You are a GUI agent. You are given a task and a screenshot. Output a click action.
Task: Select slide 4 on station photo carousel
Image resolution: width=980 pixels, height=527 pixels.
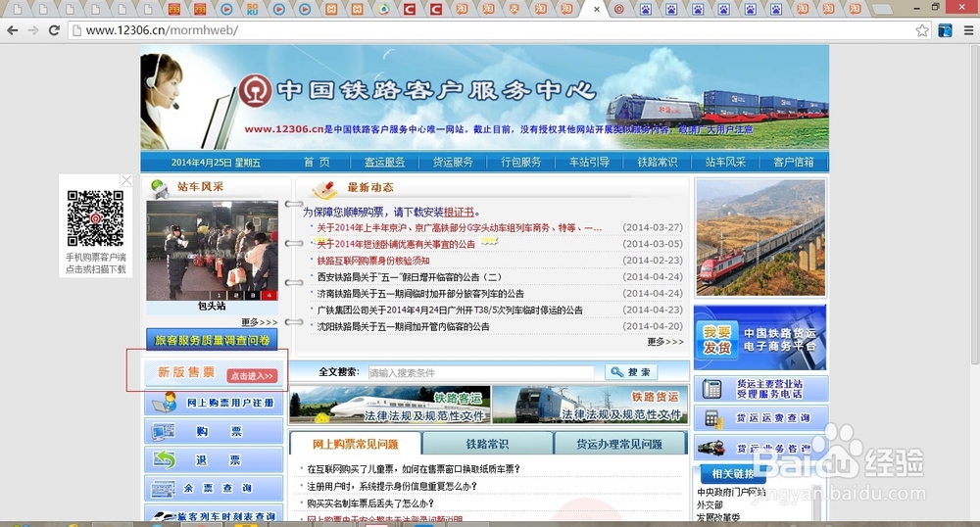click(x=269, y=295)
